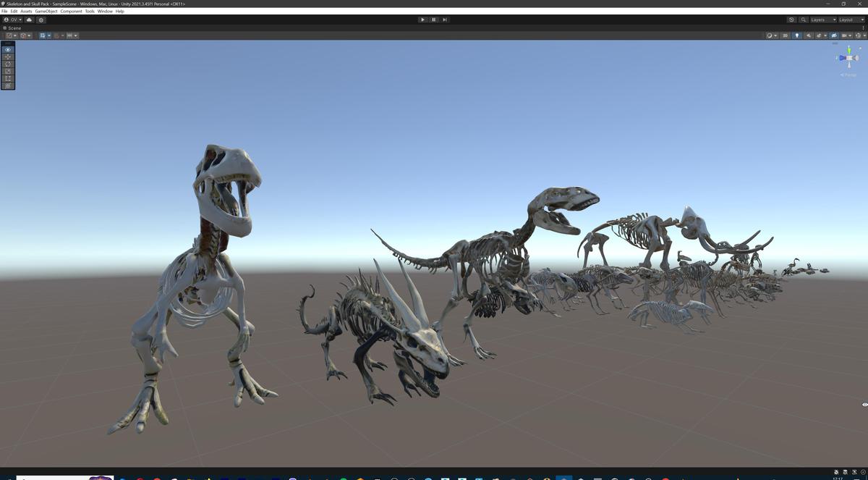This screenshot has height=480, width=868.
Task: Click the search icon in the top toolbar
Action: pos(804,20)
